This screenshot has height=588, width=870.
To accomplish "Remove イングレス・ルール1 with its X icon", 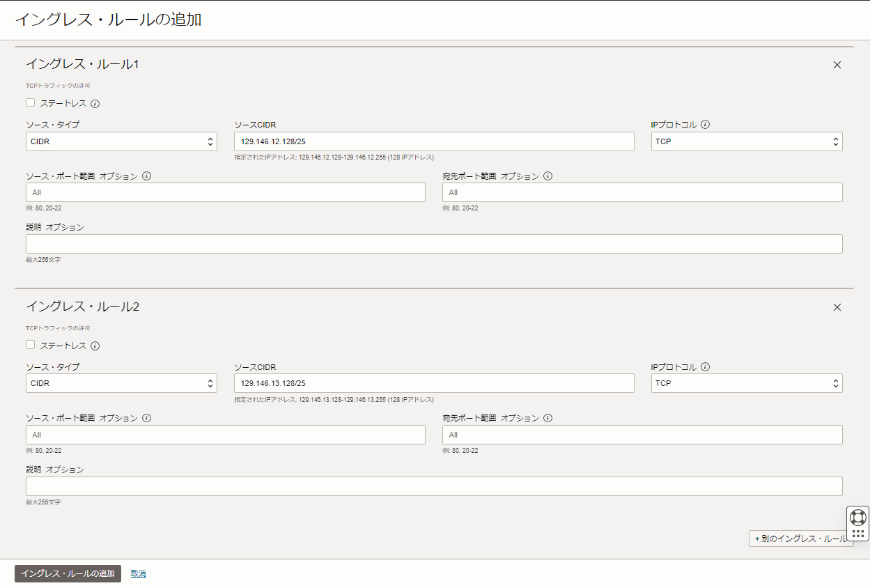I will tap(837, 65).
